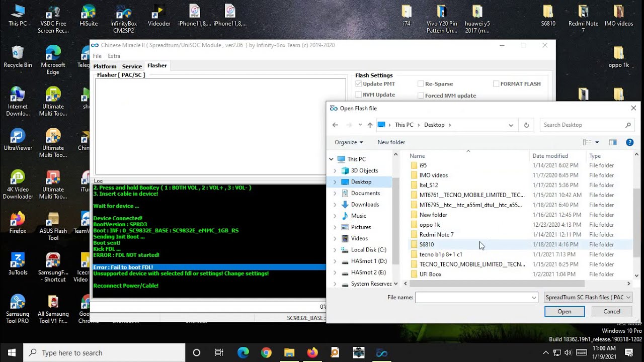Select the All Samsung Tool V1 desktop icon
The width and height of the screenshot is (644, 362).
[53, 309]
